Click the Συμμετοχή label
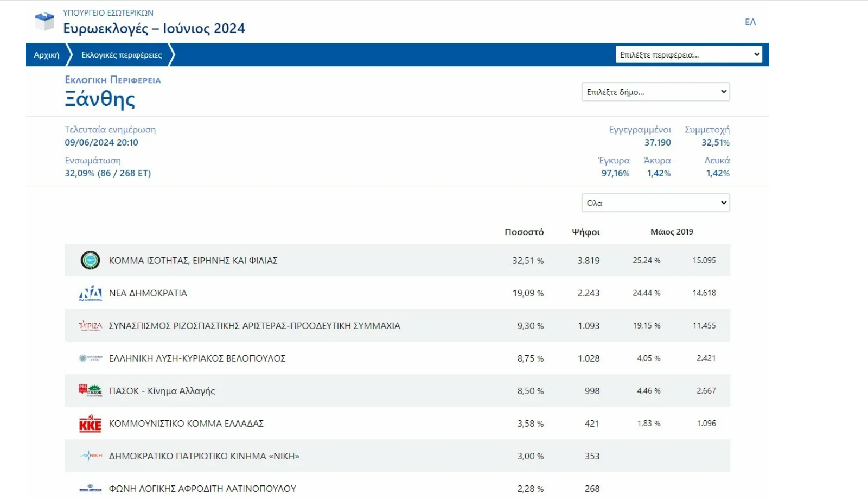Image resolution: width=868 pixels, height=499 pixels. [707, 130]
